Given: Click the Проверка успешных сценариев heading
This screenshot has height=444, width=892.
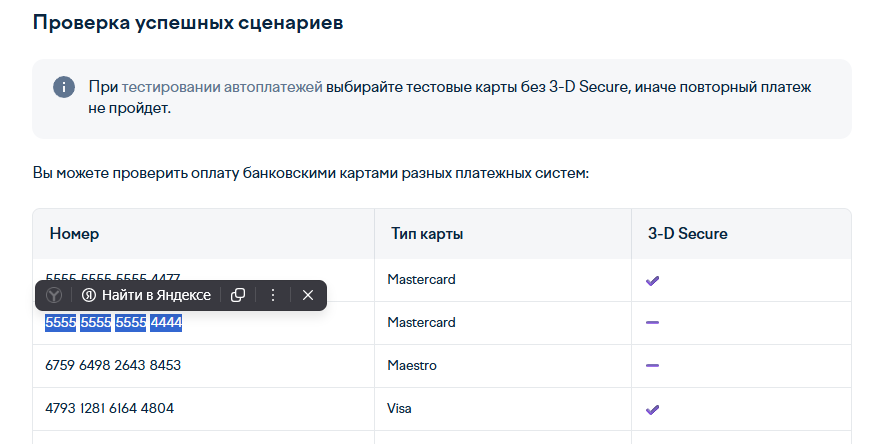Looking at the screenshot, I should pos(188,23).
